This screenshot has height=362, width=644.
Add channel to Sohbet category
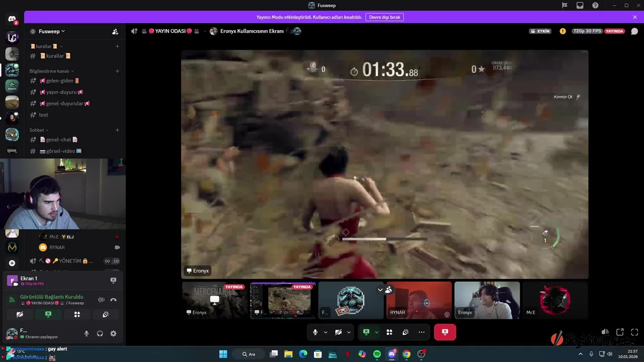117,130
